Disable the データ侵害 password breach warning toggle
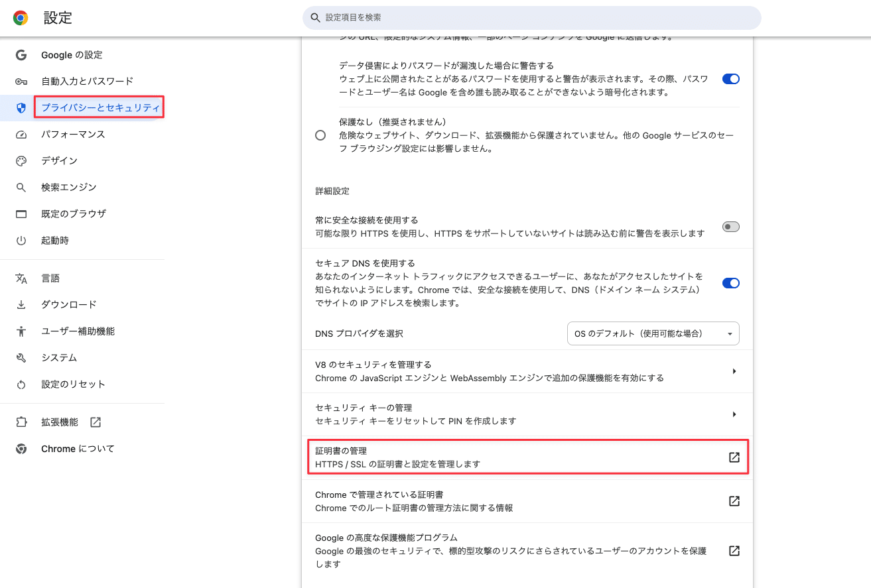Screen dimensions: 871x588 pyautogui.click(x=730, y=78)
